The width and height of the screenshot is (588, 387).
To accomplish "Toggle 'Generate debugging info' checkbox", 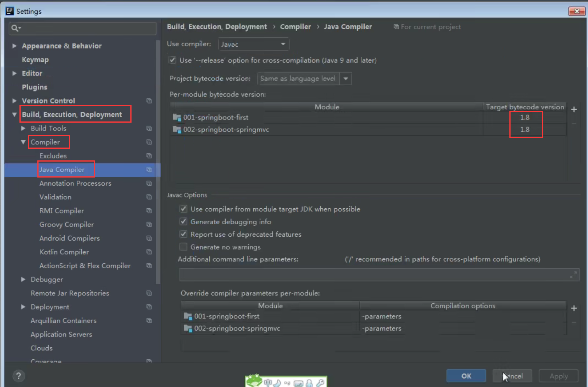I will tap(183, 222).
